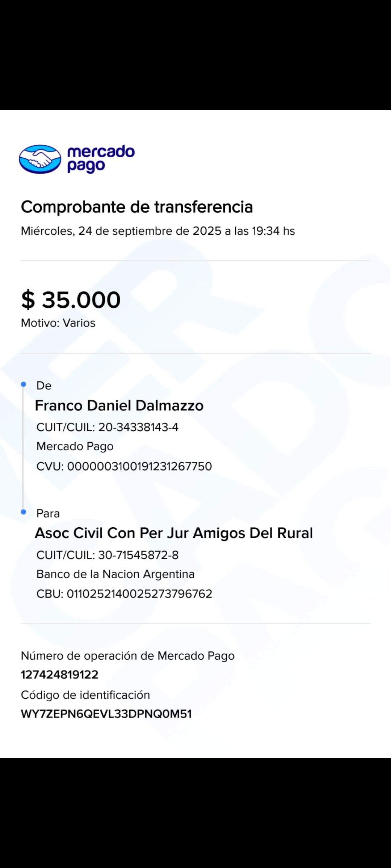
Task: Click the Mercado Pago handshake logo
Action: (x=40, y=159)
